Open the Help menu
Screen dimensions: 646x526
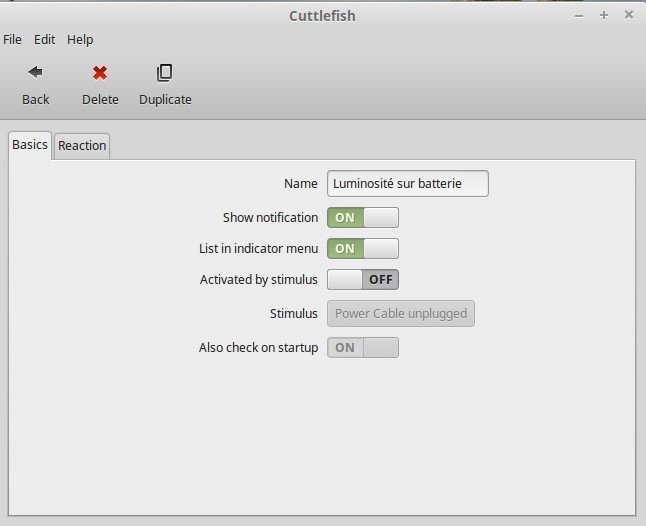[x=80, y=40]
